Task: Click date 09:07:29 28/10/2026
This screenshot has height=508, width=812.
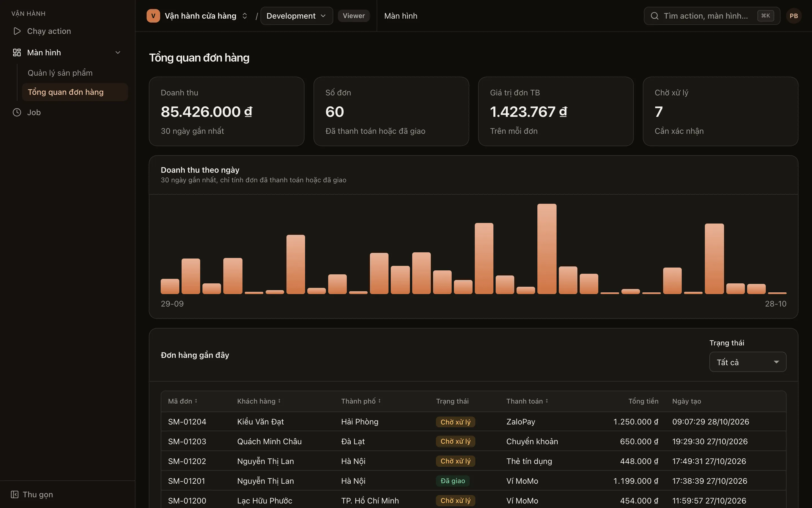Action: [x=711, y=422]
